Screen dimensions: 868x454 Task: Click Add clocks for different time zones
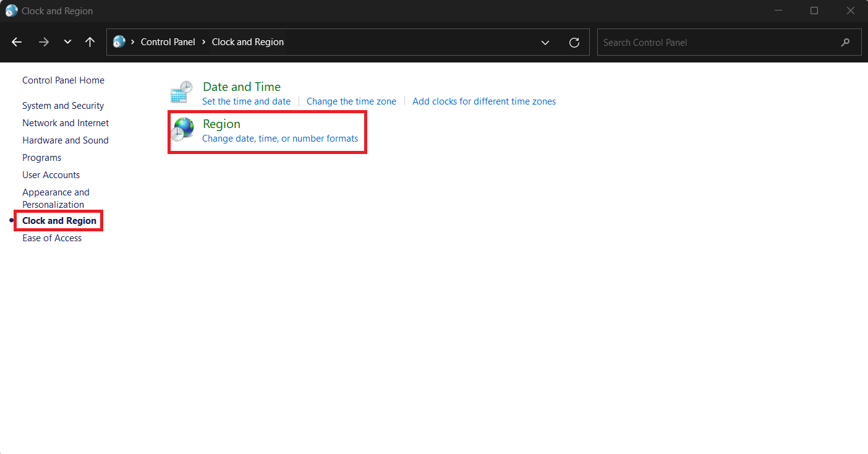[484, 101]
